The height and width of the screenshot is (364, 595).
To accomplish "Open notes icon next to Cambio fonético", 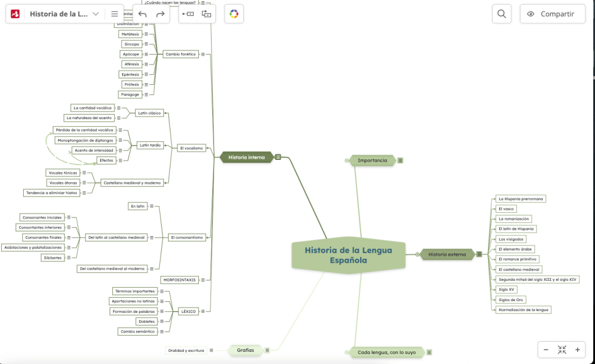I will [204, 54].
